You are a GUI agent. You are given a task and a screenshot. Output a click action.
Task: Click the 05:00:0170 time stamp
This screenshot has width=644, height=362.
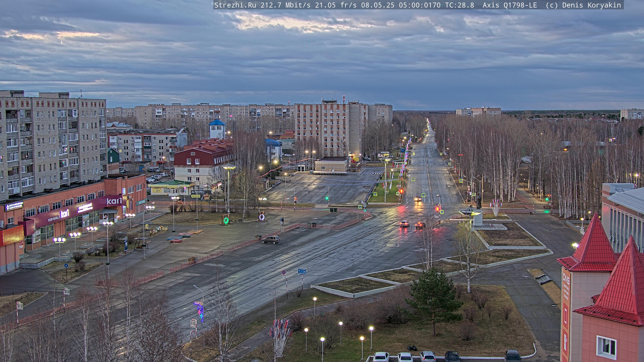click(x=420, y=5)
